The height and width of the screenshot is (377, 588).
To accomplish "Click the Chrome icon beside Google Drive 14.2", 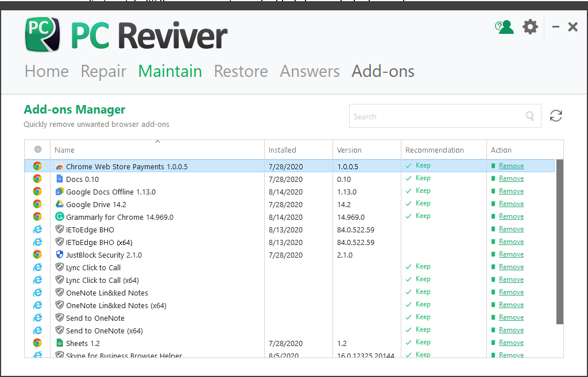I will point(37,204).
